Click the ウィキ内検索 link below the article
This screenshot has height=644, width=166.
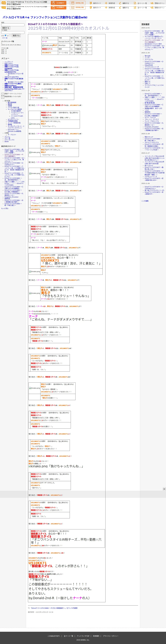(54, 608)
